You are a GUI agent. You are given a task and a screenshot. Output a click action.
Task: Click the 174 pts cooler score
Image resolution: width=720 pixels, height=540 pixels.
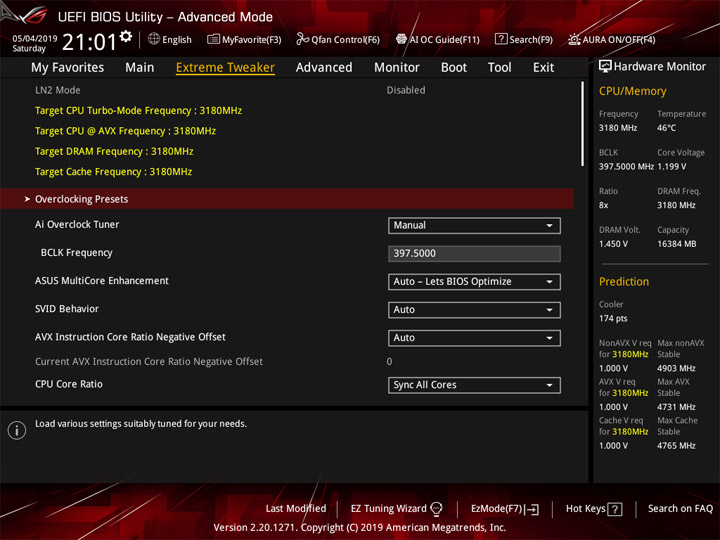[613, 319]
